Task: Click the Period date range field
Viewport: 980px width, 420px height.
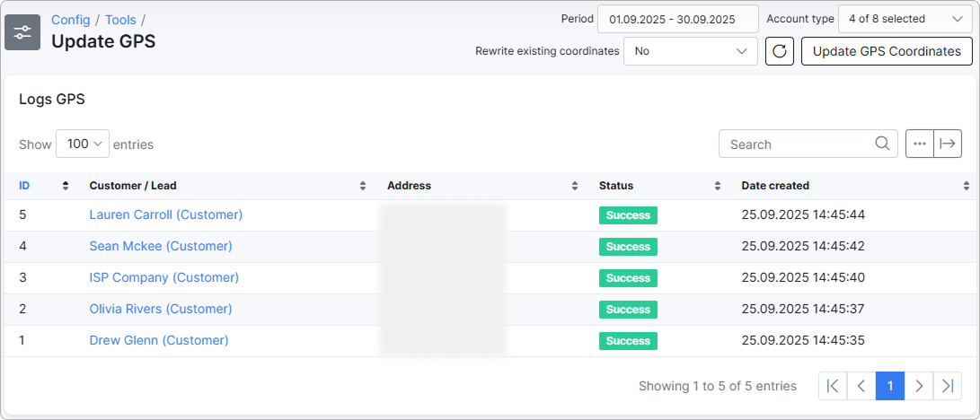Action: click(678, 18)
